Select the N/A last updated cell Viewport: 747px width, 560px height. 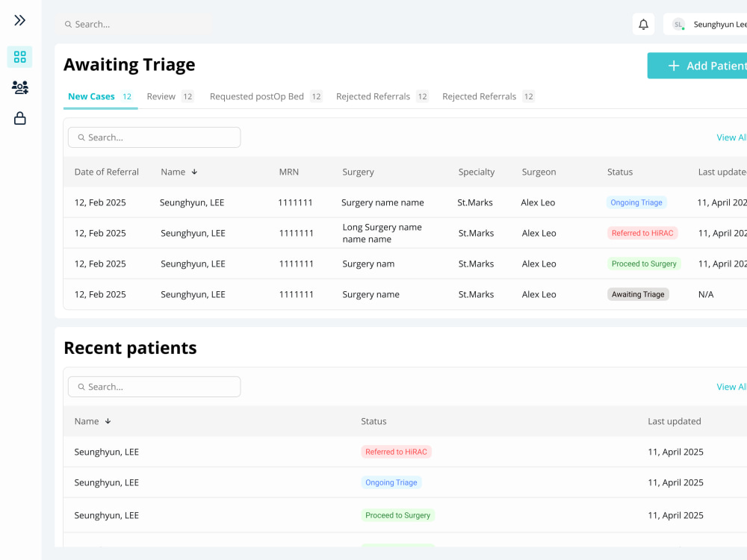tap(706, 294)
